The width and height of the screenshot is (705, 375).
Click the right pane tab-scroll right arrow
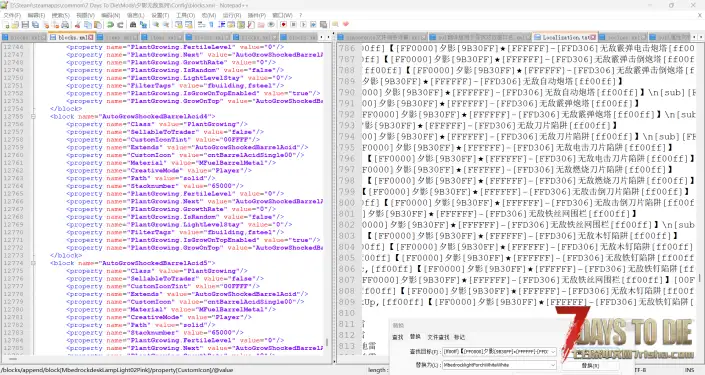[x=701, y=37]
